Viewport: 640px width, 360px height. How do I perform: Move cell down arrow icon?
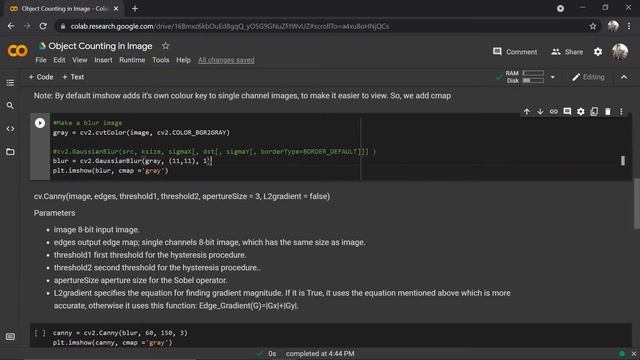coord(540,111)
